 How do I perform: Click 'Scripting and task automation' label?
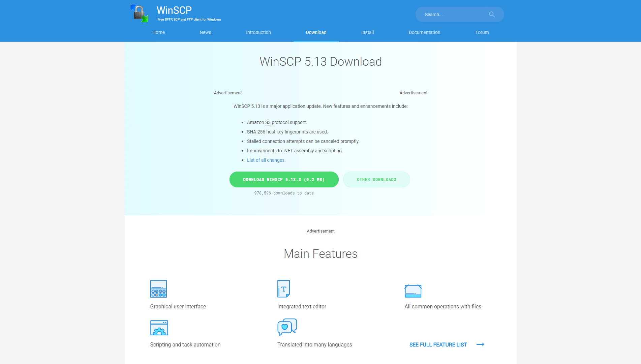185,344
